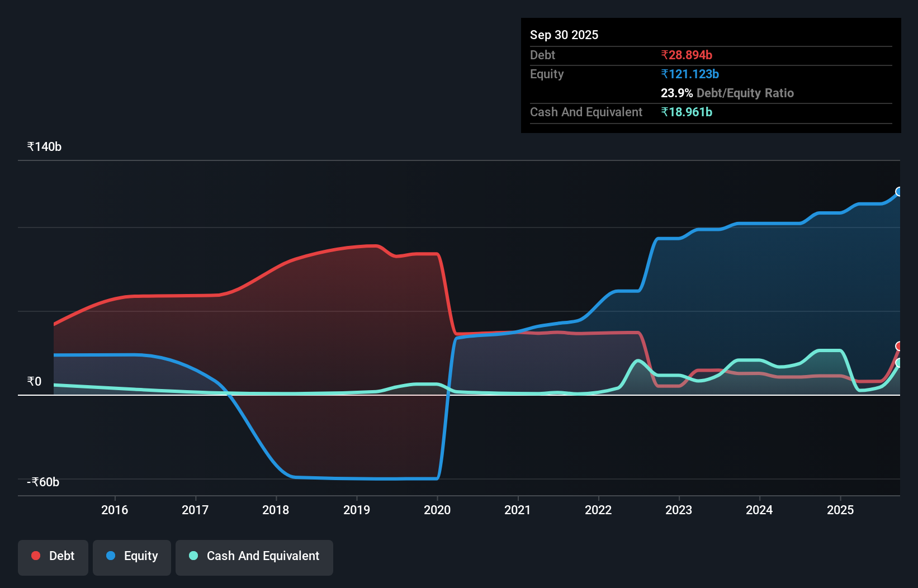Select the 2020 year label
The image size is (918, 588).
click(x=437, y=510)
